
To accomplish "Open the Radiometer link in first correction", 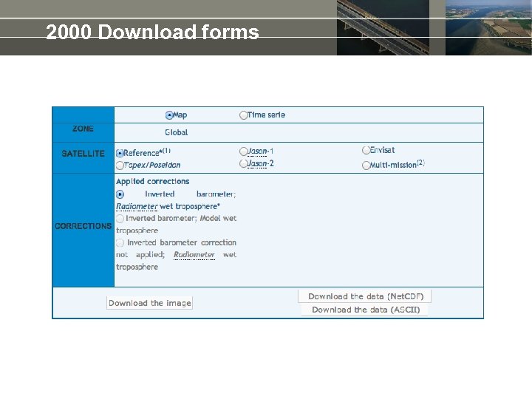I will coord(137,206).
